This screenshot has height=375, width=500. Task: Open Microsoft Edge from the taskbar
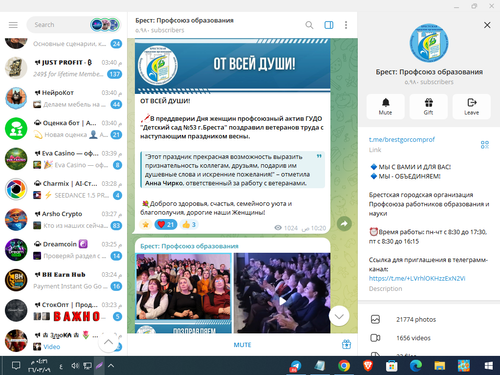416,366
